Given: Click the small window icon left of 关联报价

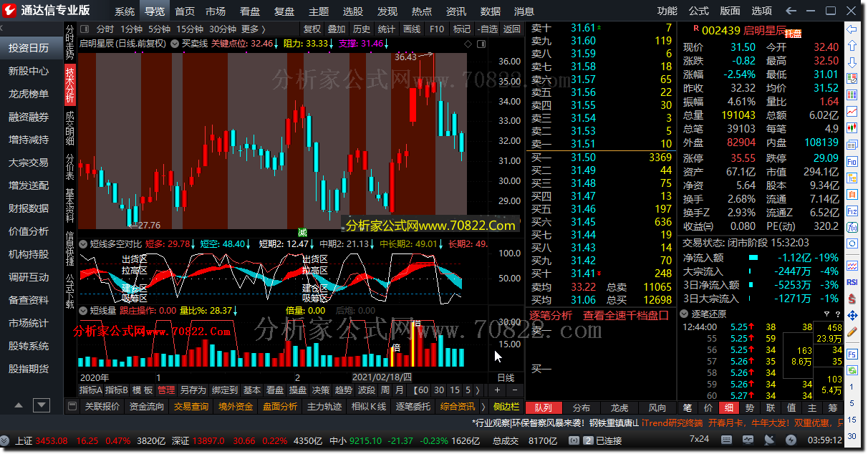Looking at the screenshot, I should [72, 407].
